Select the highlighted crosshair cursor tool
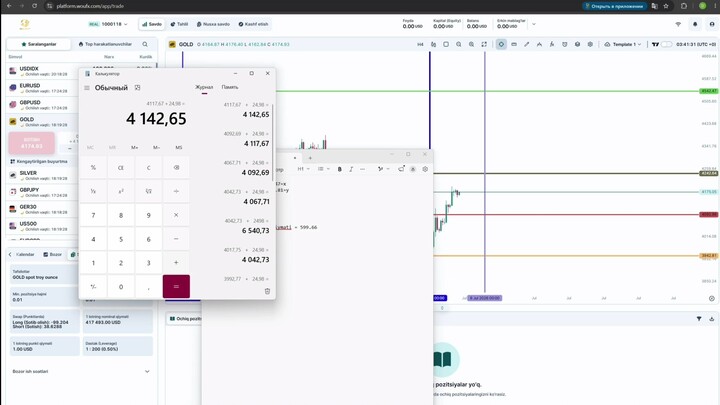 coord(501,45)
